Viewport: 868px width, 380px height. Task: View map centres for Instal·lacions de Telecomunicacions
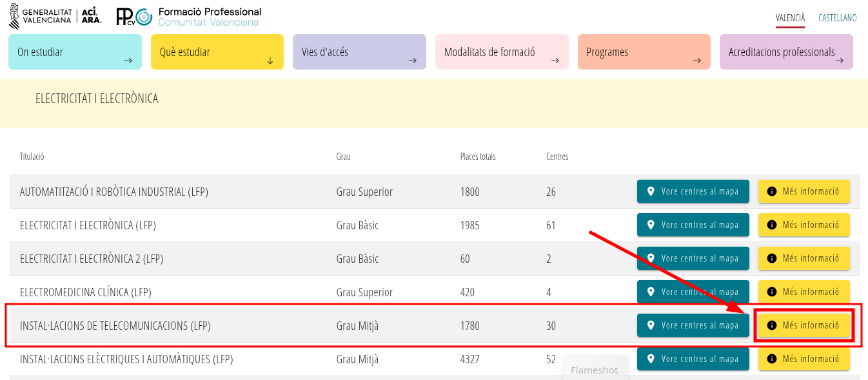click(693, 325)
